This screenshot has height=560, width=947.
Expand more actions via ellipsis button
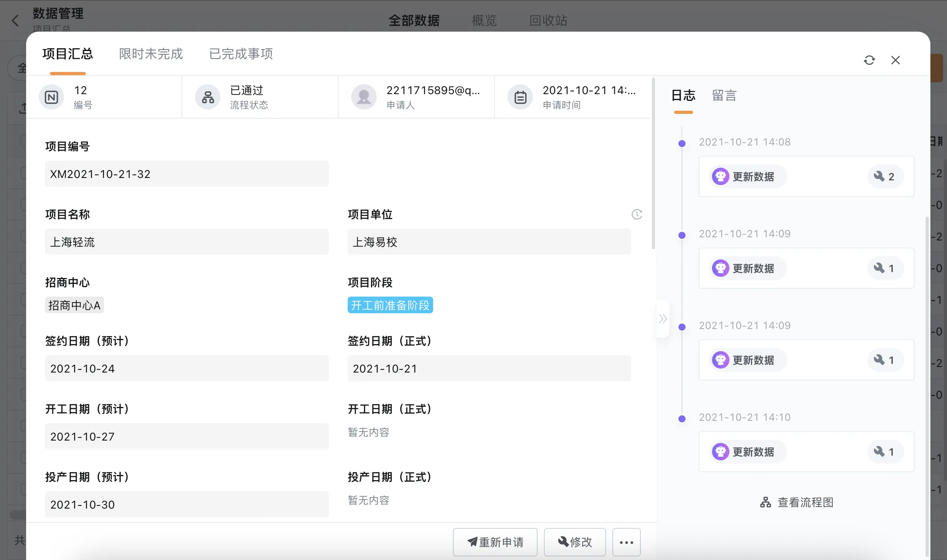click(626, 542)
